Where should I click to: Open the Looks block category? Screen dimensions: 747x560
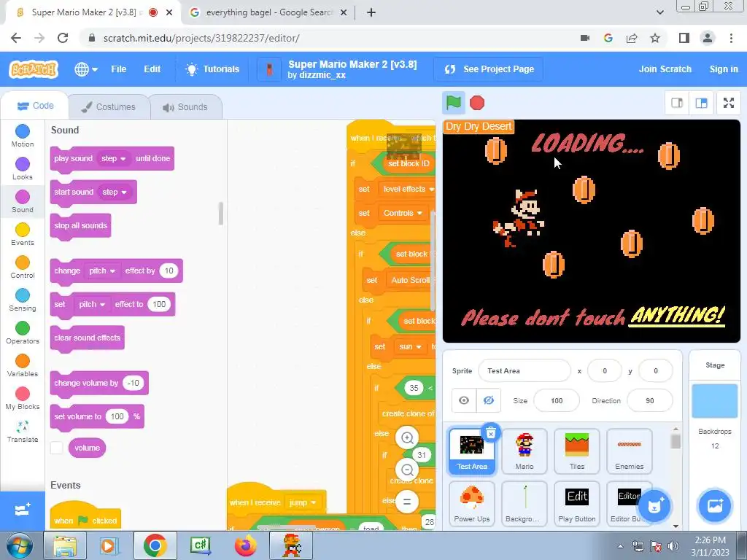tap(23, 168)
